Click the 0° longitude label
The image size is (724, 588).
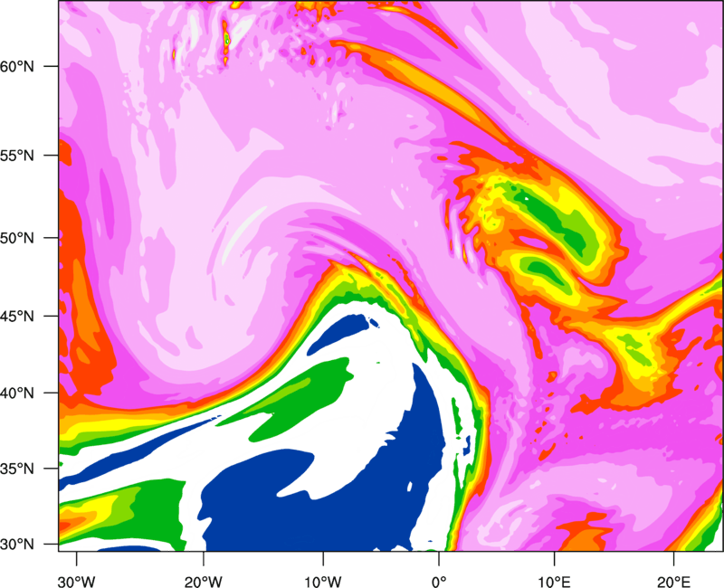(439, 582)
